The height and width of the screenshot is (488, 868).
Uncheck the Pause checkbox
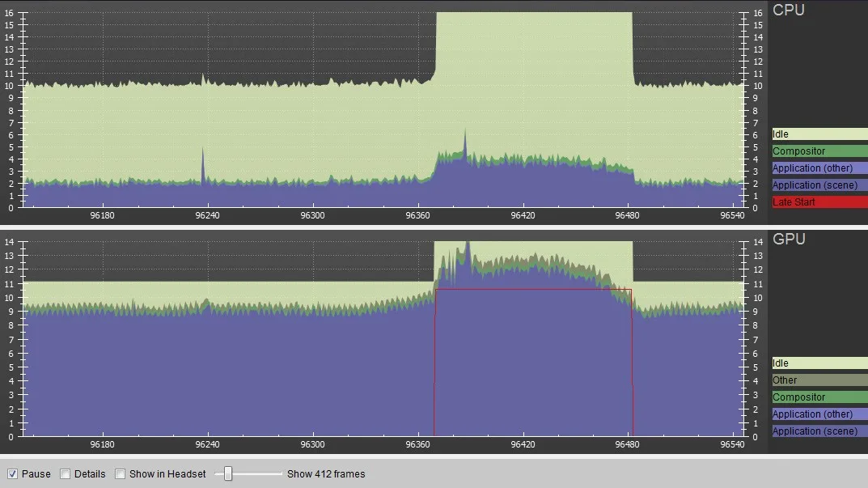coord(12,474)
